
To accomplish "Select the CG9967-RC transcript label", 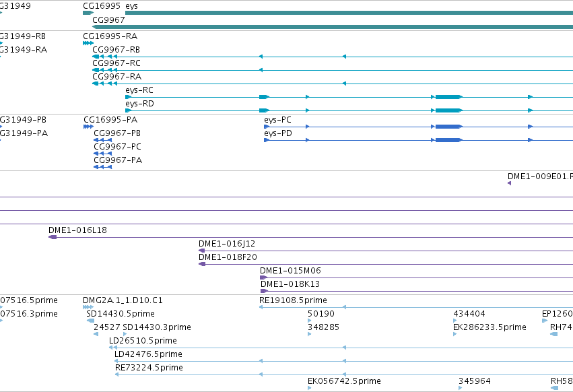I will click(x=116, y=63).
